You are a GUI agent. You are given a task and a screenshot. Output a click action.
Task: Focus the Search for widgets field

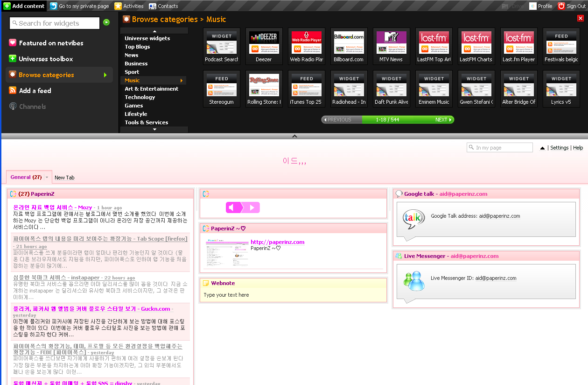point(55,23)
